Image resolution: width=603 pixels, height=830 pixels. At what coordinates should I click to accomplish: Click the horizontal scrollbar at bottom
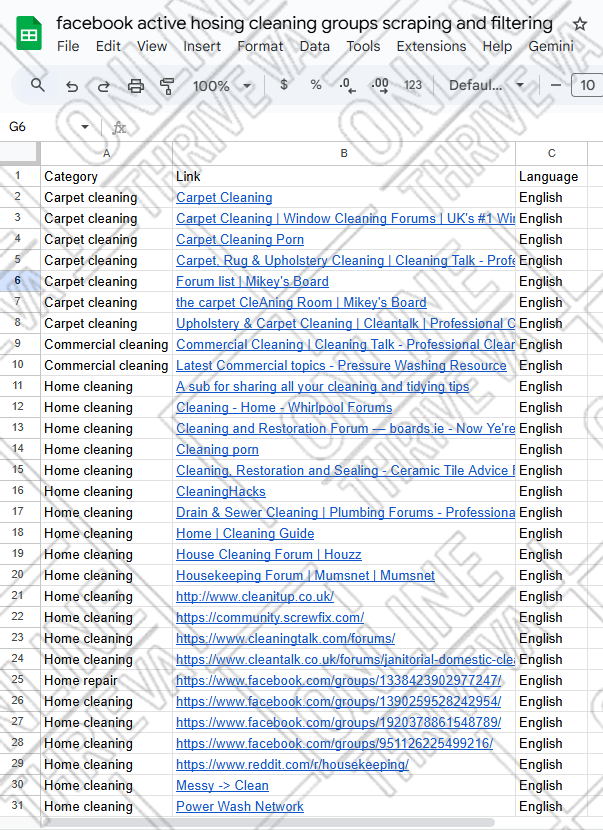[x=267, y=823]
